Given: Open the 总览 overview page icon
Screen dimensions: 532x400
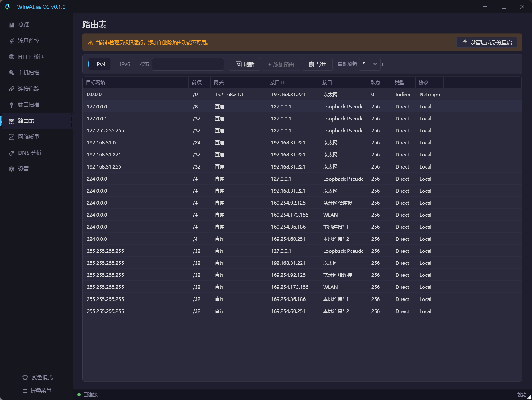Looking at the screenshot, I should [x=12, y=24].
